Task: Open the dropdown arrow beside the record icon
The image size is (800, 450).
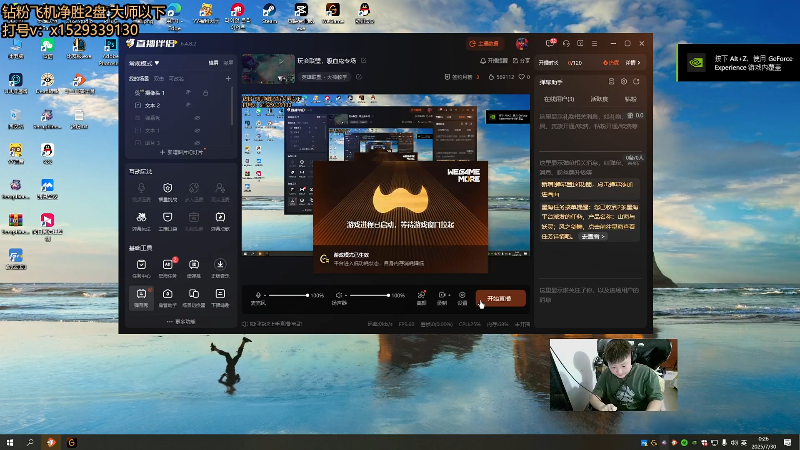Action: 449,295
